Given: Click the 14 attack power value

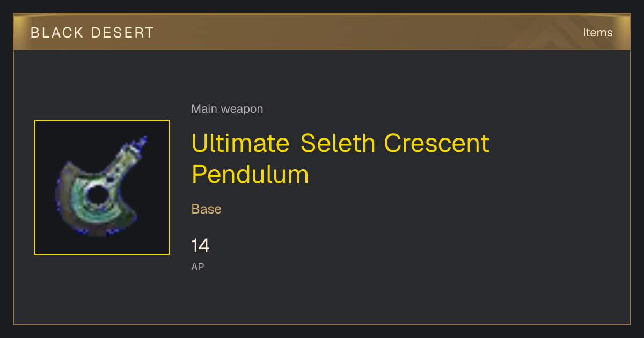Looking at the screenshot, I should (x=200, y=246).
